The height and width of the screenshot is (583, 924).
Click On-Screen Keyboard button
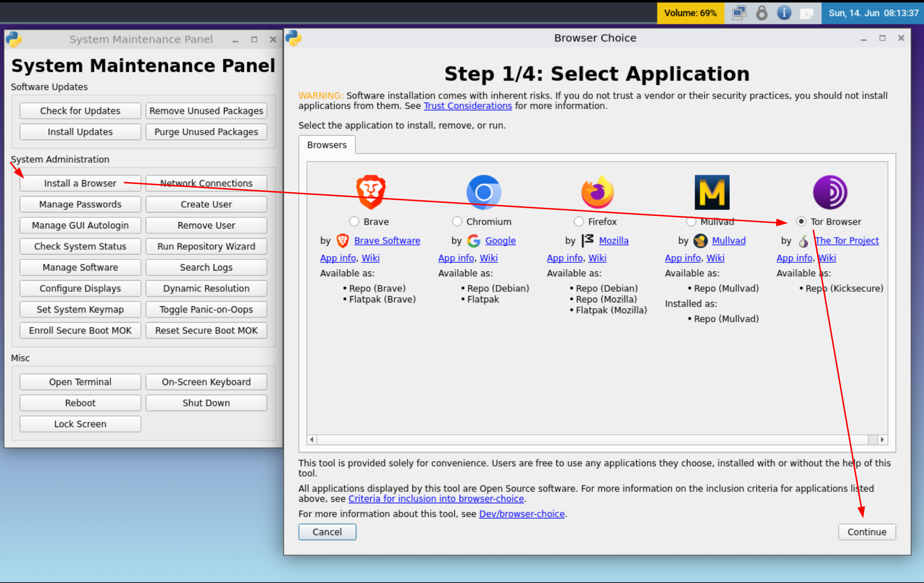click(206, 382)
